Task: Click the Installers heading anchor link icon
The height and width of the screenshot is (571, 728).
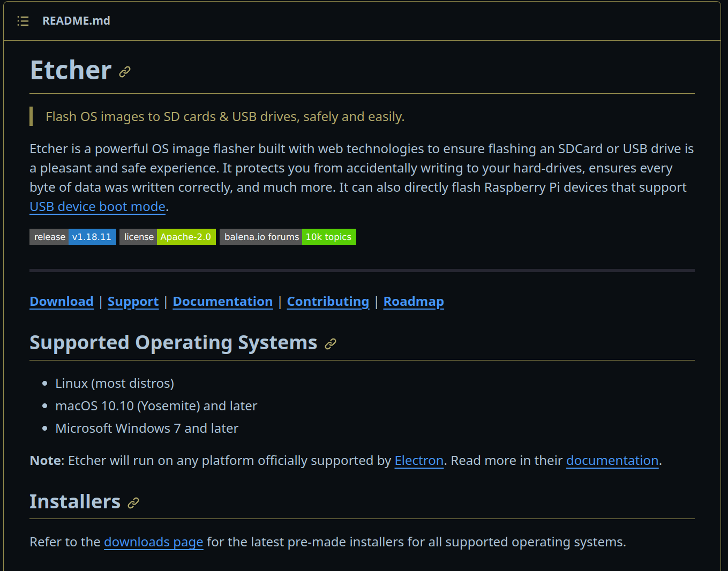Action: (x=133, y=502)
